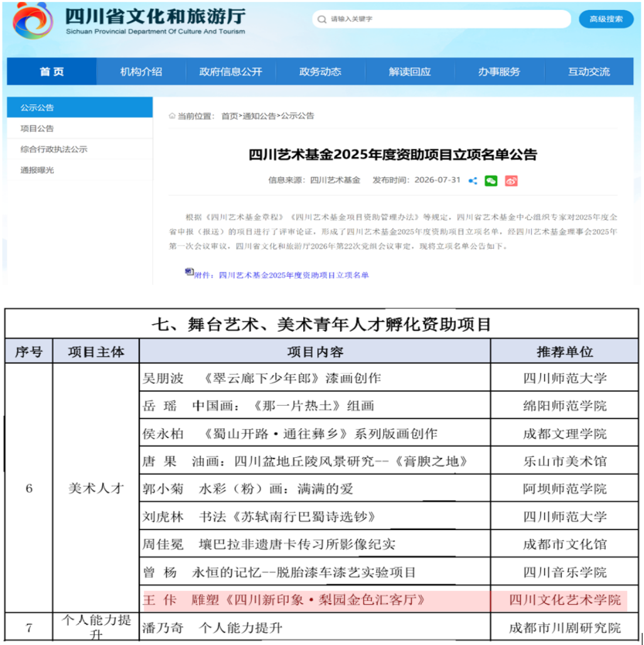Focus the keyword search input field
The width and height of the screenshot is (644, 645).
click(442, 19)
